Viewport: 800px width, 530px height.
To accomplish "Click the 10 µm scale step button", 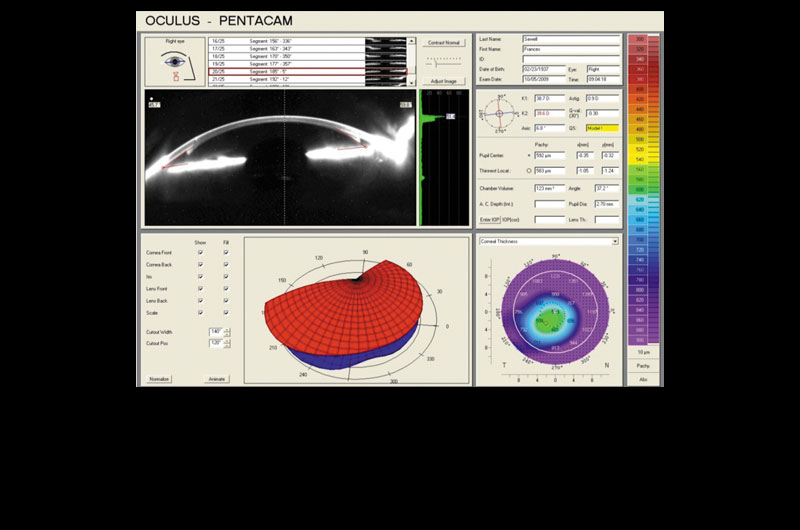I will click(x=643, y=352).
